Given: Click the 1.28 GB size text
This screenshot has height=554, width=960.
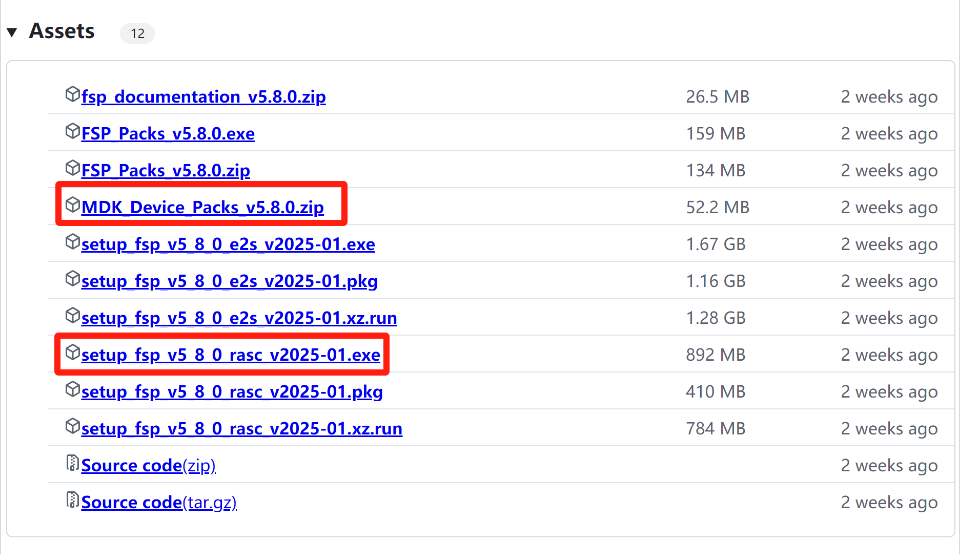Looking at the screenshot, I should pyautogui.click(x=715, y=318).
